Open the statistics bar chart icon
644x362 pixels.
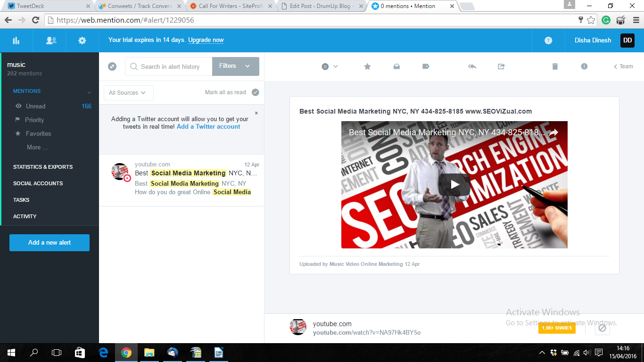(16, 41)
